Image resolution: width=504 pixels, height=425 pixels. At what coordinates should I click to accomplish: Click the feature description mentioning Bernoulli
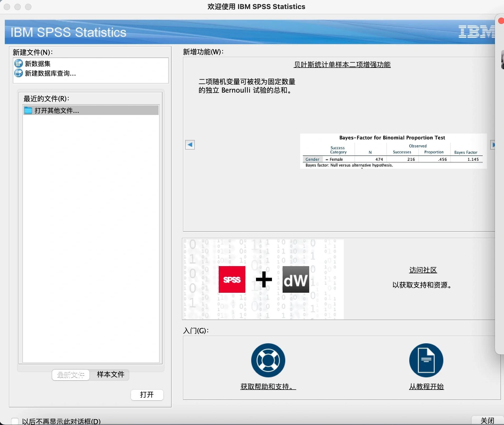pos(247,86)
